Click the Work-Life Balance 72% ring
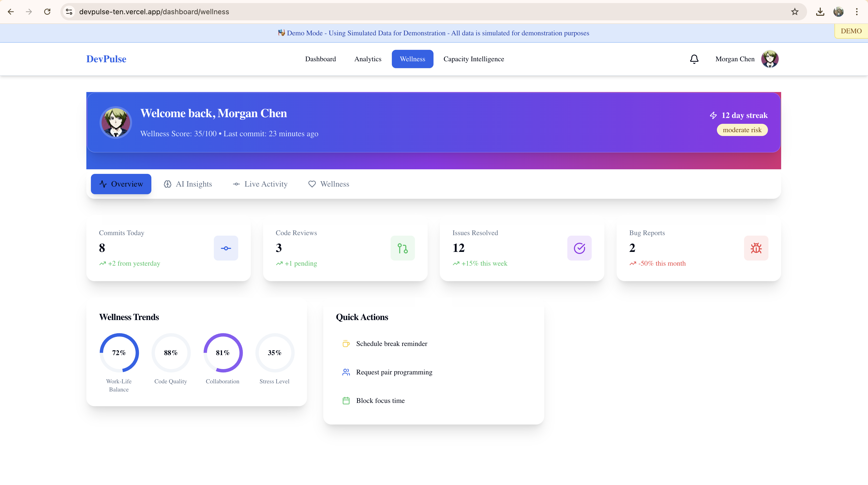Viewport: 868px width, 485px height. pyautogui.click(x=119, y=353)
